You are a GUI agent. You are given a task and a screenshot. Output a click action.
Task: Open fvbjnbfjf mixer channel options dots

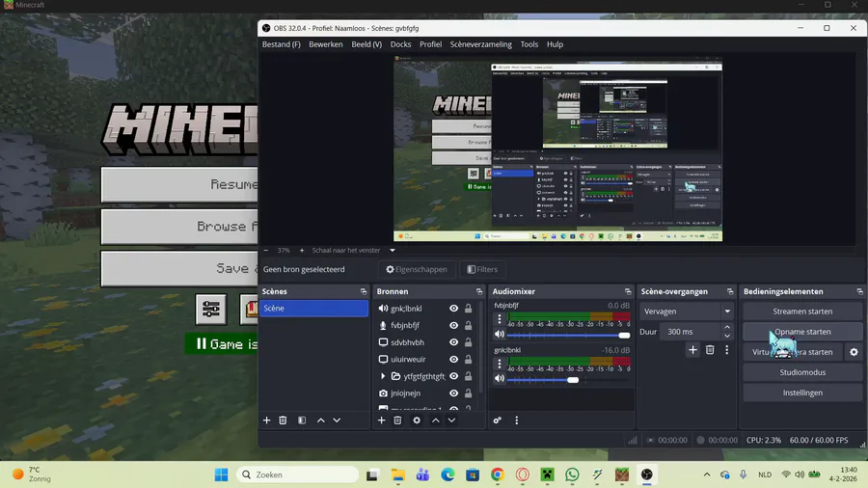(500, 319)
